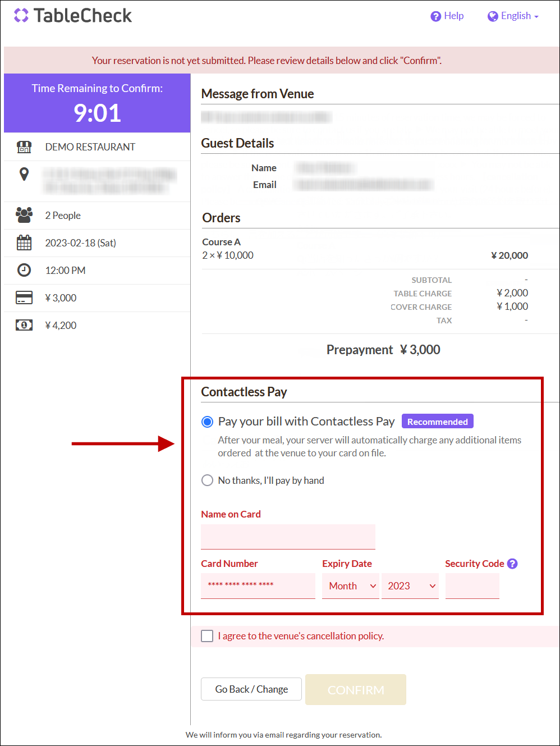
Task: Click the credit card prepayment icon
Action: pos(24,298)
